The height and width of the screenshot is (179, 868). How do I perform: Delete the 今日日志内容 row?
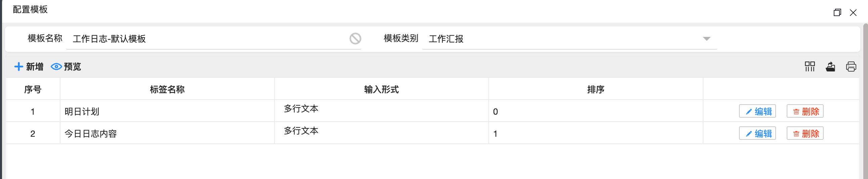805,133
